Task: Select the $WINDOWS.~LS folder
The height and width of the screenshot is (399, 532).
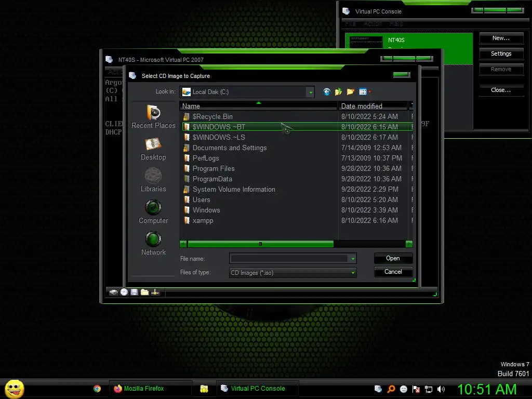Action: pyautogui.click(x=219, y=137)
